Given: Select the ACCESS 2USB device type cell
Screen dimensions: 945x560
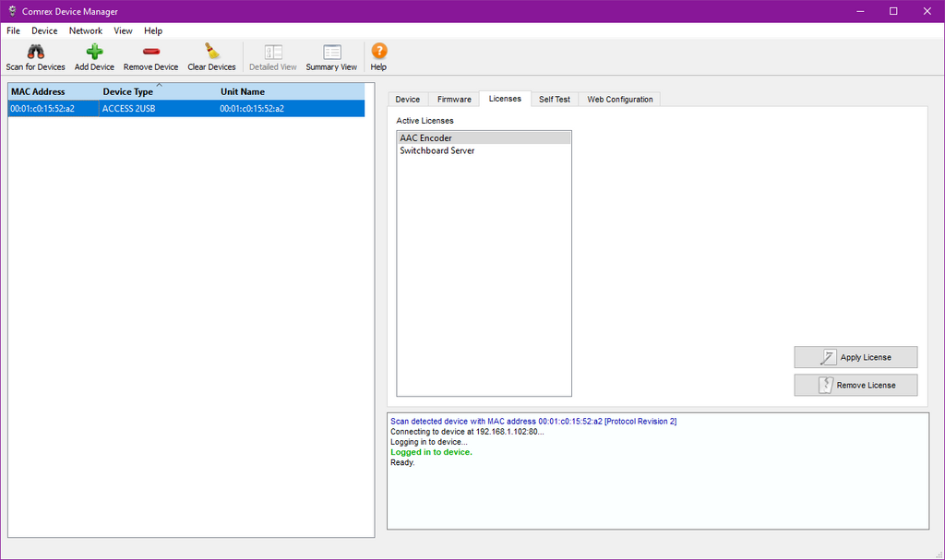Looking at the screenshot, I should (158, 109).
